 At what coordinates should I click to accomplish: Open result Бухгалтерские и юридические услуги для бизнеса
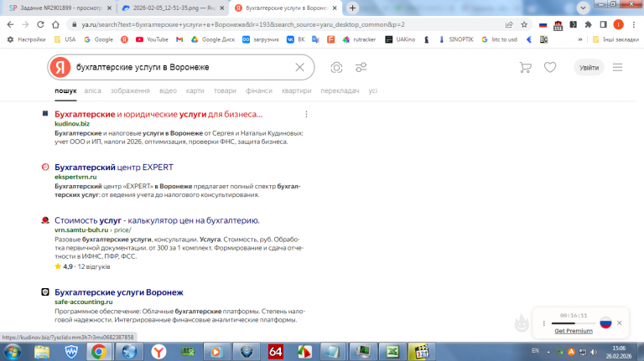click(x=158, y=114)
